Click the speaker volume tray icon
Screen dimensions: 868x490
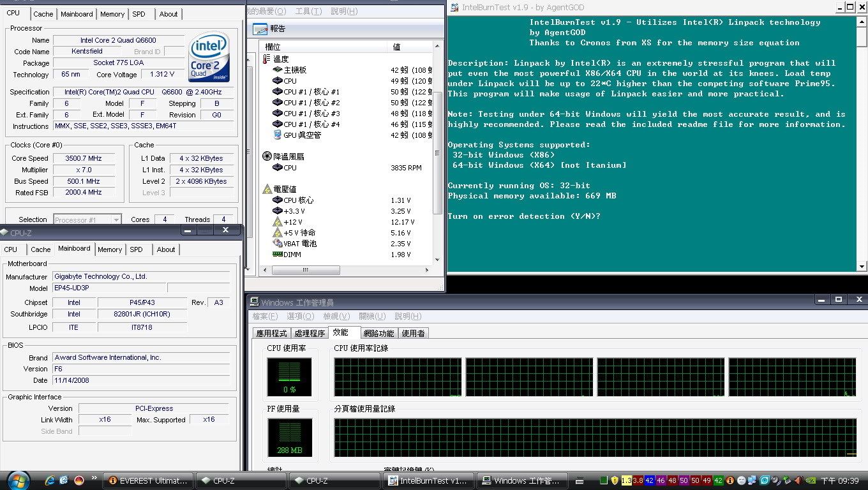[x=797, y=480]
